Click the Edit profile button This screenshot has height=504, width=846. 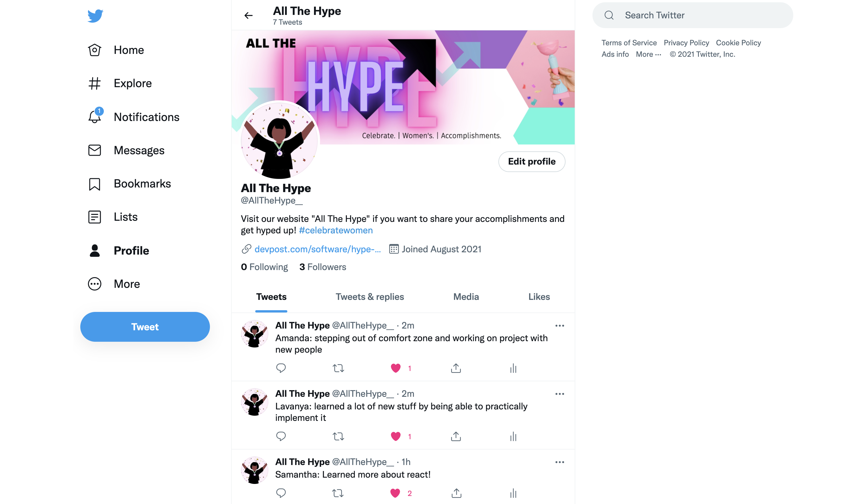pyautogui.click(x=531, y=162)
